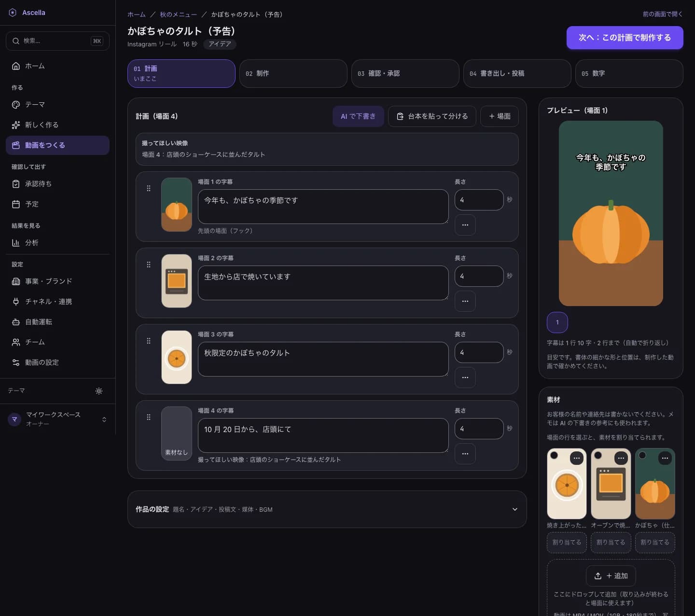Open the ellipsis menu on オーブンで焼 material thumbnail
695x616 pixels.
coord(621,458)
